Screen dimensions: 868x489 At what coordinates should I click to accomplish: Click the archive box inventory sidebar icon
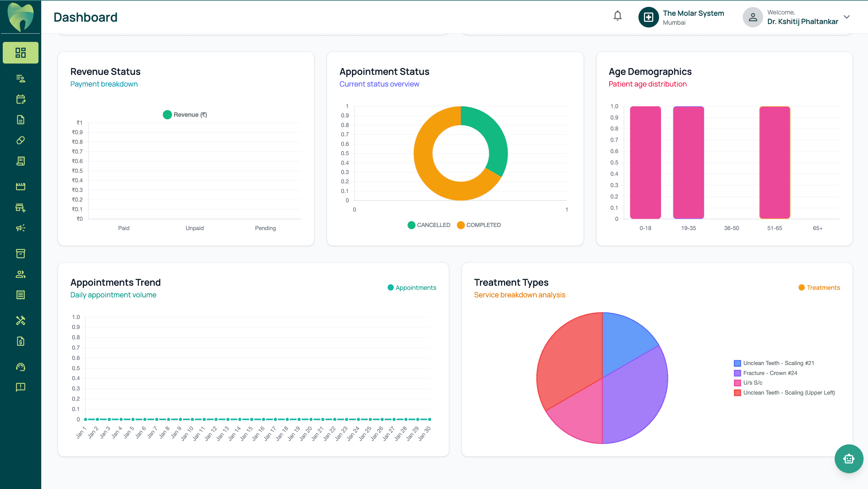coord(21,253)
